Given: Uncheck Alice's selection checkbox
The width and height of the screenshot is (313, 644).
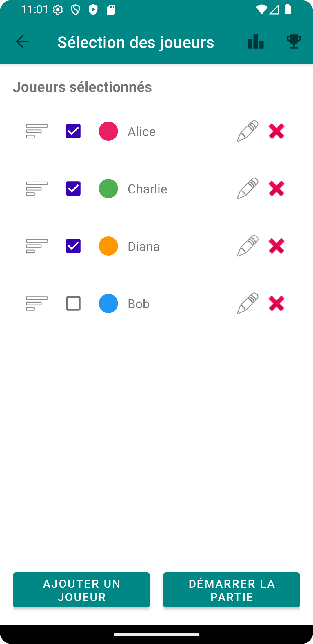Looking at the screenshot, I should (x=73, y=131).
